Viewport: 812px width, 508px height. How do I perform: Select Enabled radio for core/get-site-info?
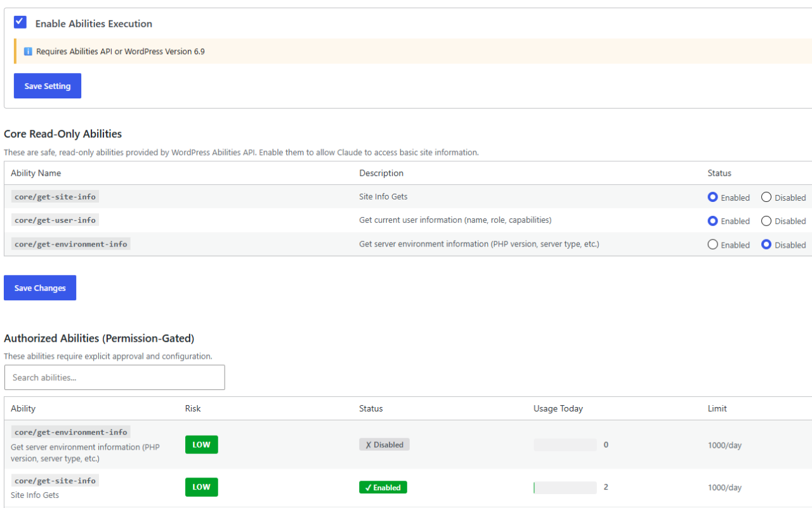coord(712,197)
